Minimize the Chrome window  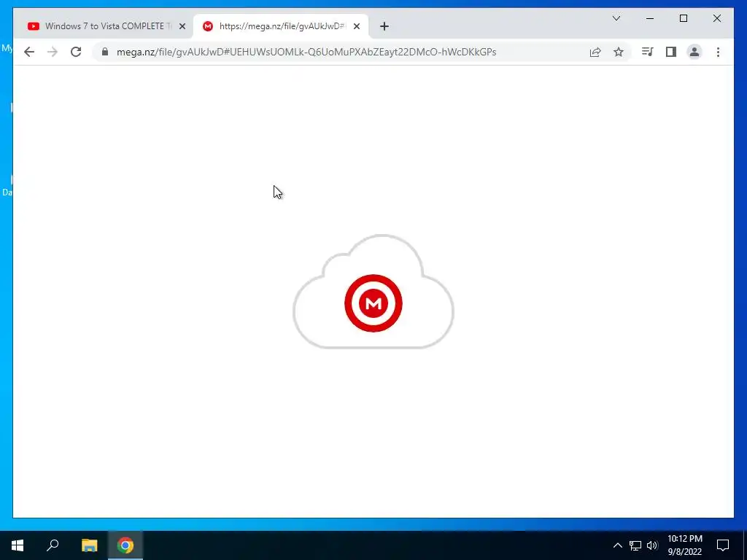650,18
